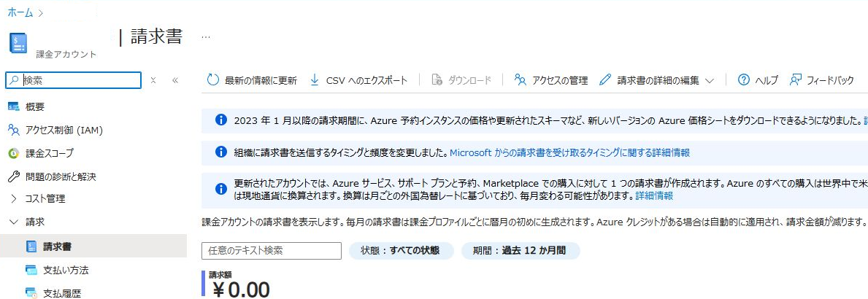The width and height of the screenshot is (868, 299).
Task: Open ヘルプ question mark icon
Action: 744,80
